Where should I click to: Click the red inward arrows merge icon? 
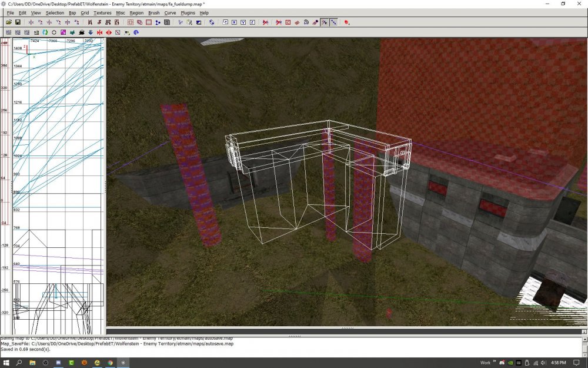tap(99, 32)
